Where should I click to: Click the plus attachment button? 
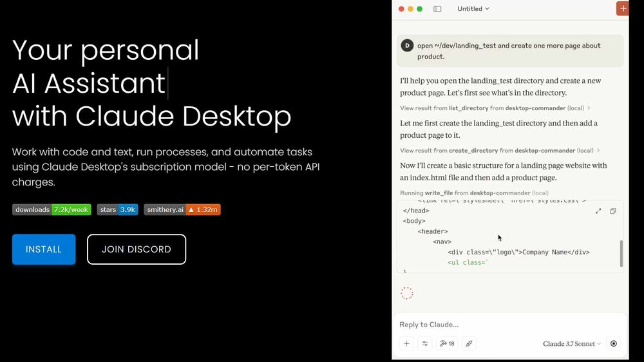pyautogui.click(x=406, y=343)
